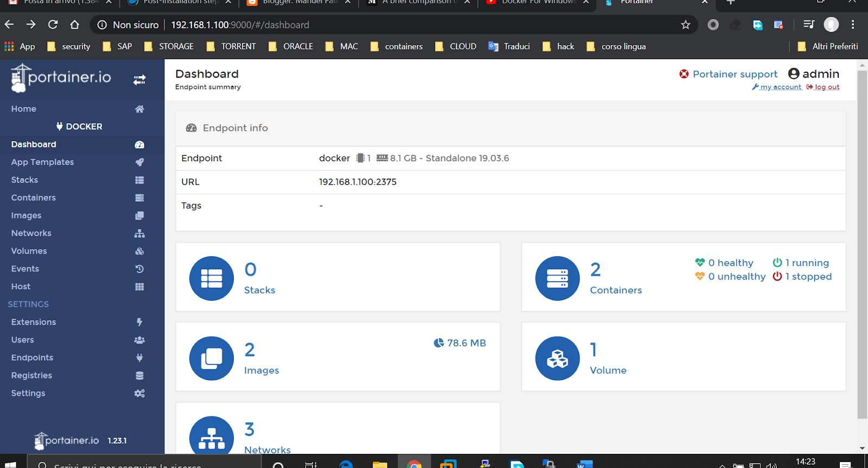Click the Volumes cubes icon in sidebar
Screen dimensions: 868x468
pyautogui.click(x=139, y=251)
